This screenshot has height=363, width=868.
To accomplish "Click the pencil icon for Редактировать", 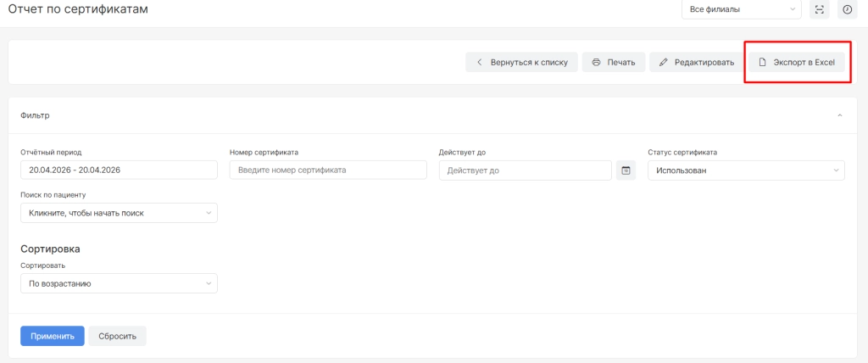I will click(x=664, y=62).
